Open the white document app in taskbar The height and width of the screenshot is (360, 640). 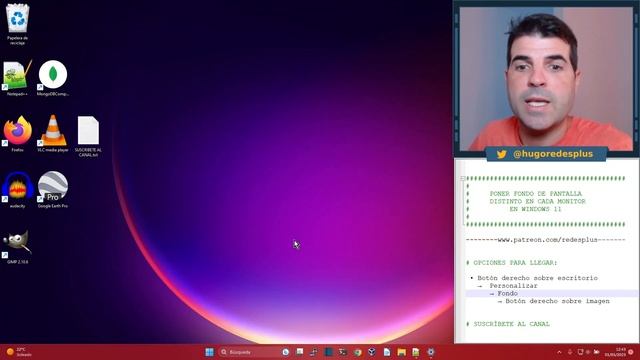387,352
